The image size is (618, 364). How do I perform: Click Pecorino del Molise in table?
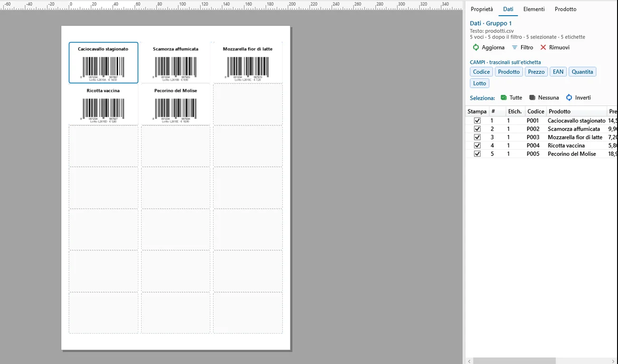(572, 154)
